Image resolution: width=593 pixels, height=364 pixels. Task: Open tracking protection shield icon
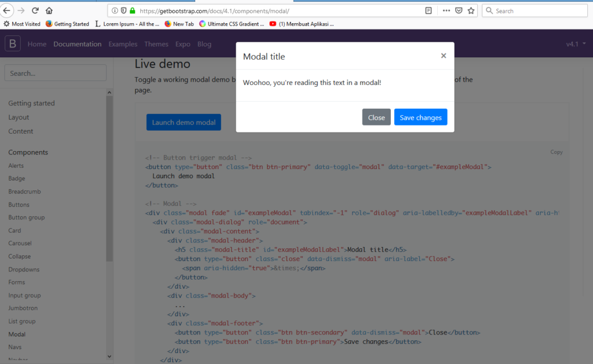[x=124, y=10]
